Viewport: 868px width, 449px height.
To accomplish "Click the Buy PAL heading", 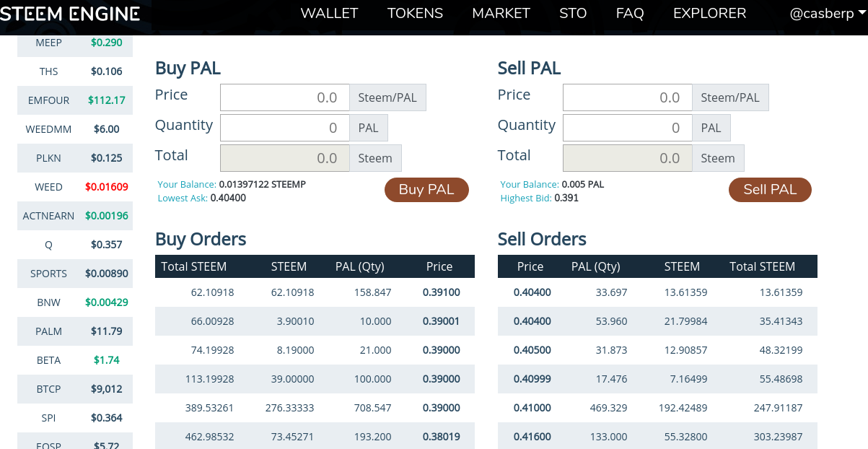I will 188,69.
